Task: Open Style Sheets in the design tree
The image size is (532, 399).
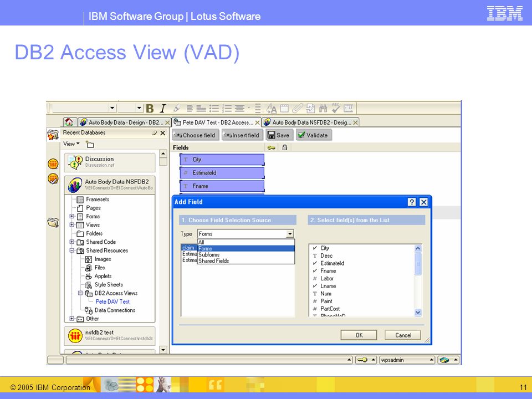Action: [109, 285]
